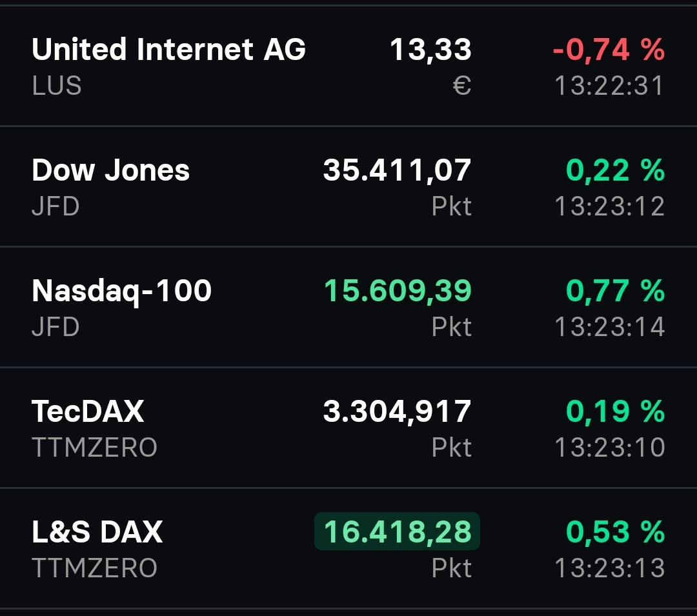Screen dimensions: 697x616
Task: Click the highlighted L&S DAX price 16.418,28
Action: [x=396, y=532]
